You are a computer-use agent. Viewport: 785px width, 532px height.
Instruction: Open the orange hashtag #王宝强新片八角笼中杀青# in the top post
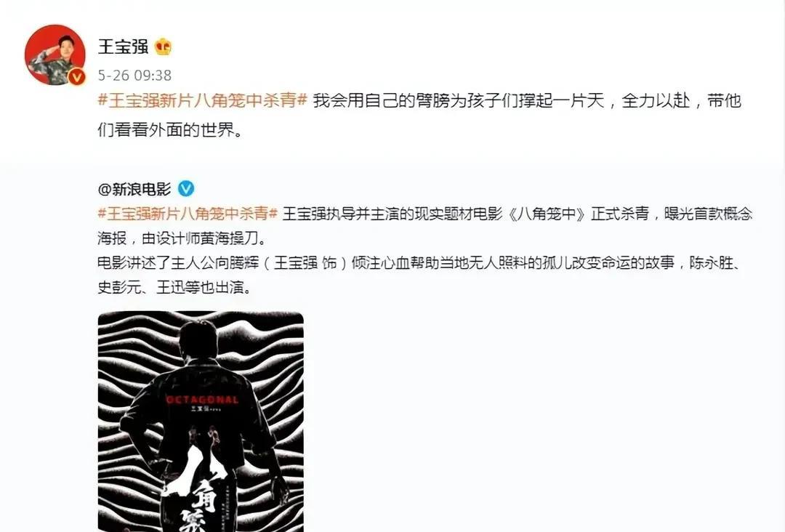pyautogui.click(x=202, y=100)
